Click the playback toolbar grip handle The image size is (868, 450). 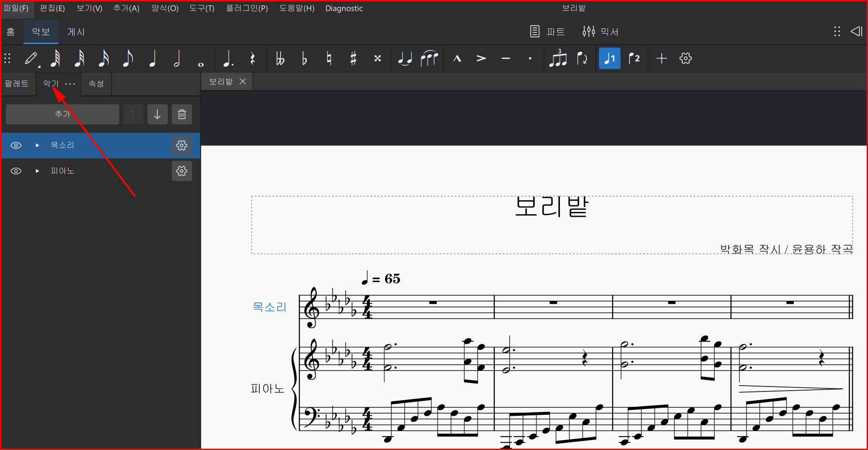[x=837, y=31]
